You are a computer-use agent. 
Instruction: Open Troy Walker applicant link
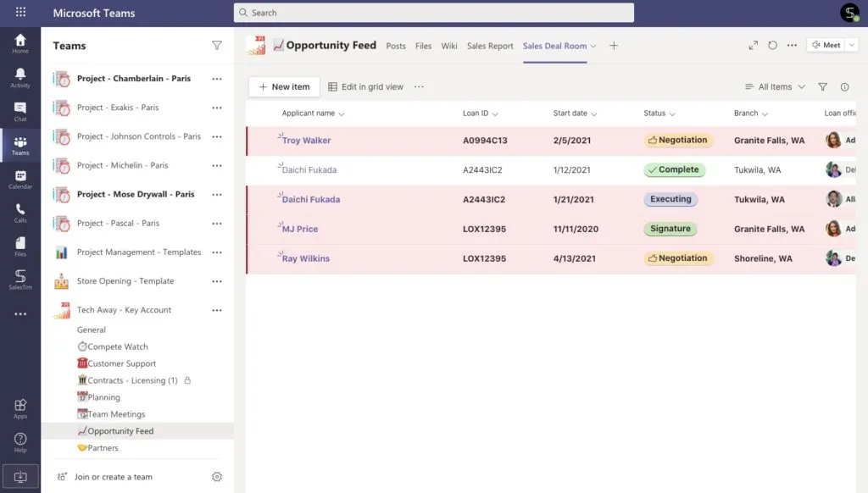tap(306, 141)
